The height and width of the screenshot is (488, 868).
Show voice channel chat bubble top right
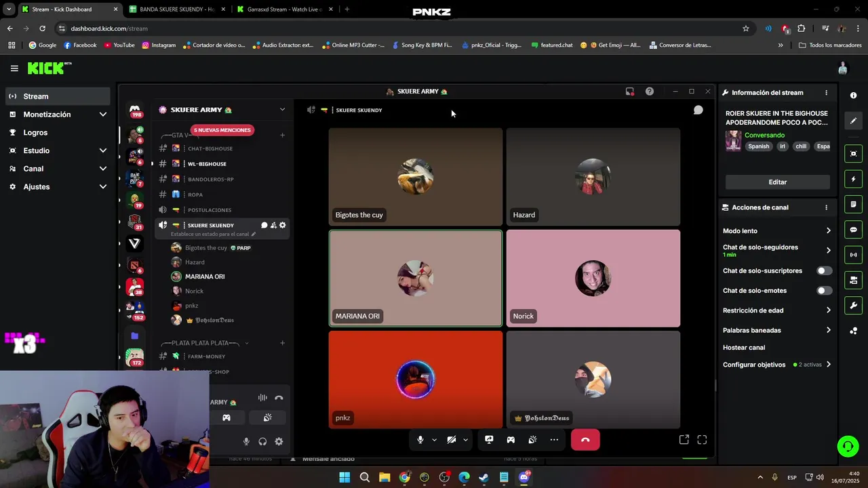tap(698, 110)
